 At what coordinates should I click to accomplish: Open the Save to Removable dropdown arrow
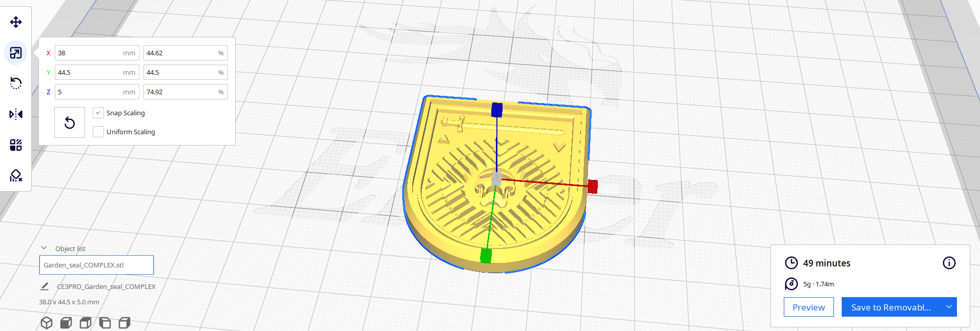pos(949,307)
